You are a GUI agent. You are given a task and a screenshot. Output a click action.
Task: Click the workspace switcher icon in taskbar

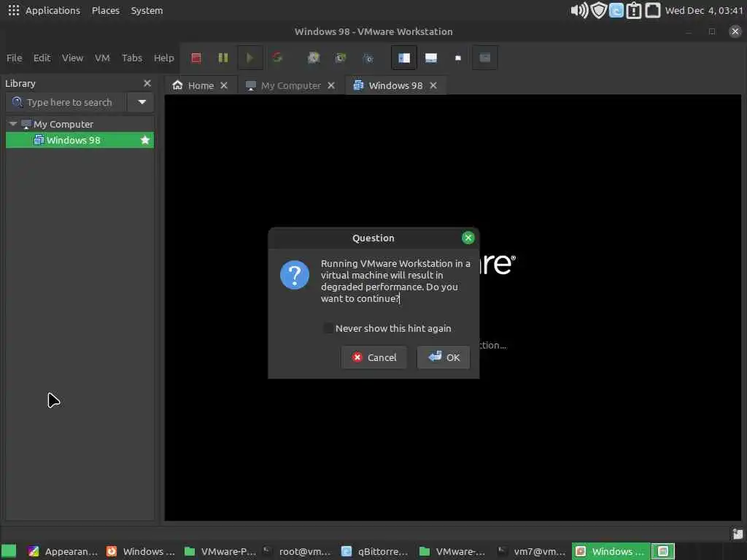662,551
